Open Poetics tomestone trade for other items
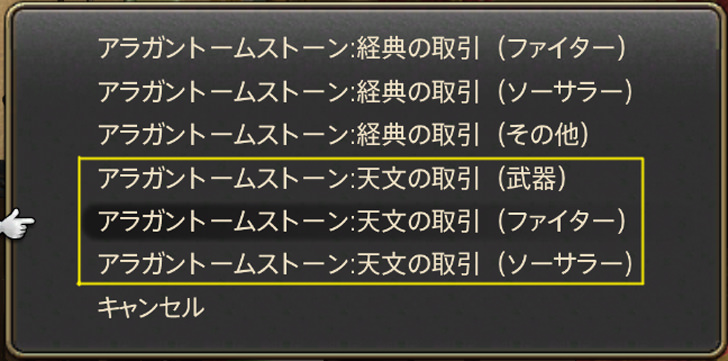This screenshot has width=728, height=361. 344,135
